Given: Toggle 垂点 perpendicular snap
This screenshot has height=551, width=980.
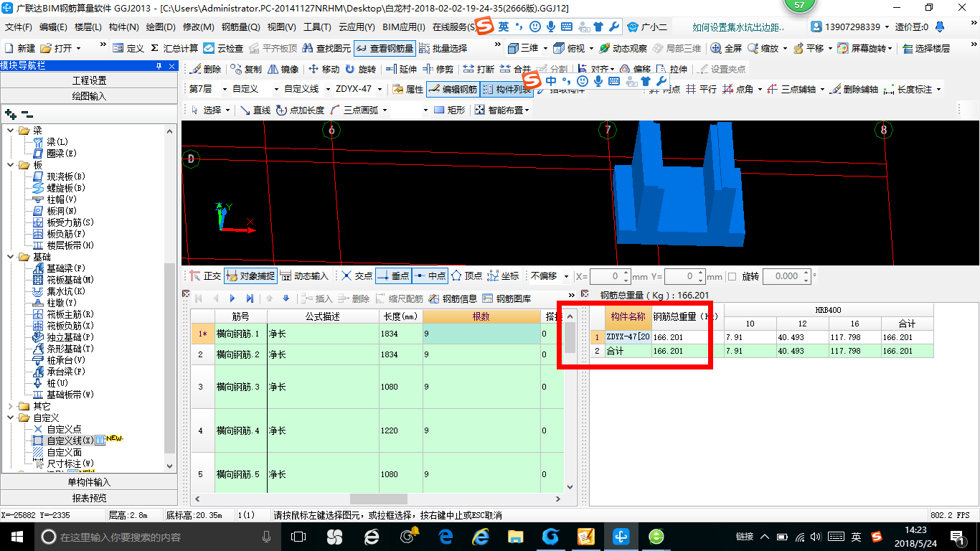Looking at the screenshot, I should pyautogui.click(x=393, y=275).
